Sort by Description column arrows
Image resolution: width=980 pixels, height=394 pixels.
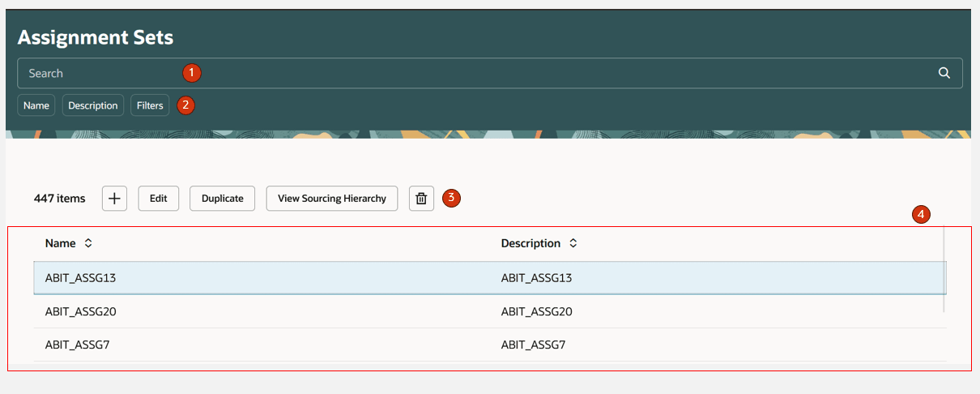coord(573,243)
